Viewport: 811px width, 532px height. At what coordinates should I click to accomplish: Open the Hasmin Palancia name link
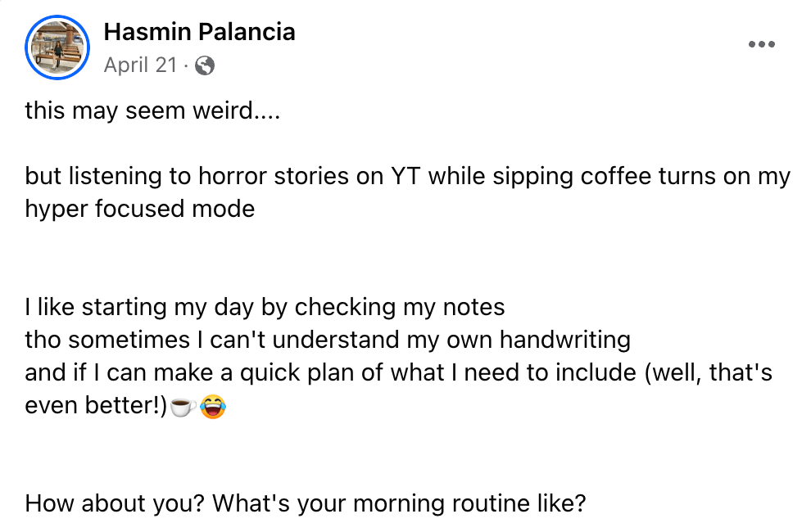(199, 32)
